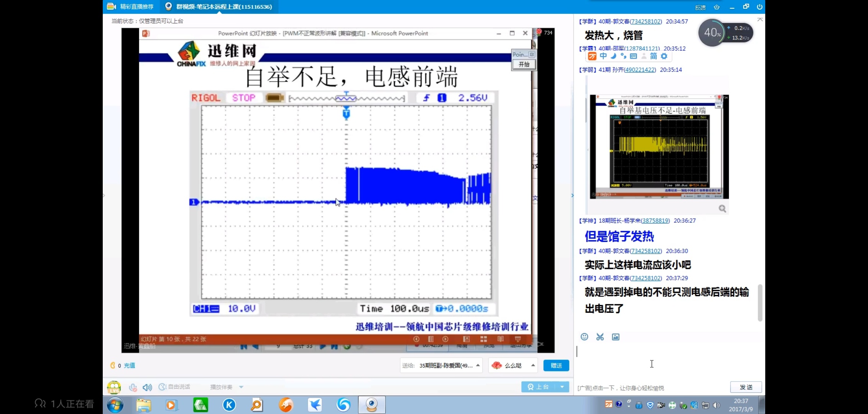Toggle the muted microphone icon
This screenshot has height=414, width=868.
(133, 387)
